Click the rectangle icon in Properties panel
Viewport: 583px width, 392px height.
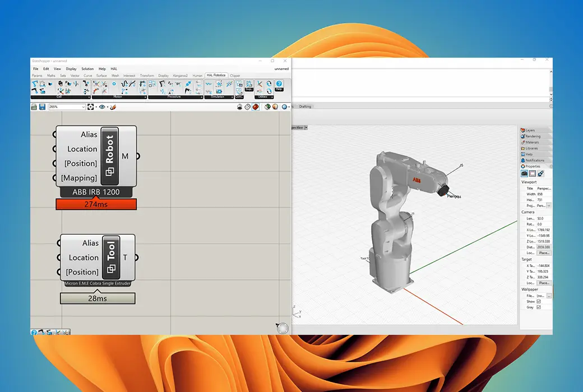click(x=533, y=174)
